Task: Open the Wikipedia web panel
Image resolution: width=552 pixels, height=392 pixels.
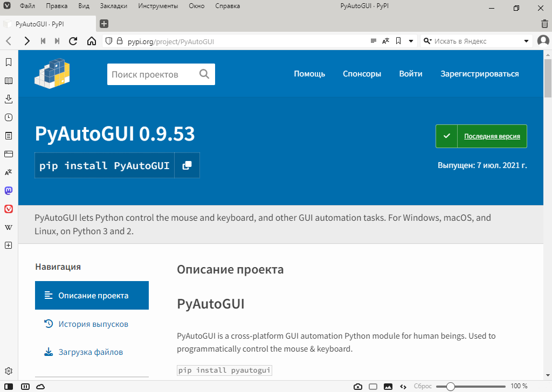Action: tap(8, 227)
